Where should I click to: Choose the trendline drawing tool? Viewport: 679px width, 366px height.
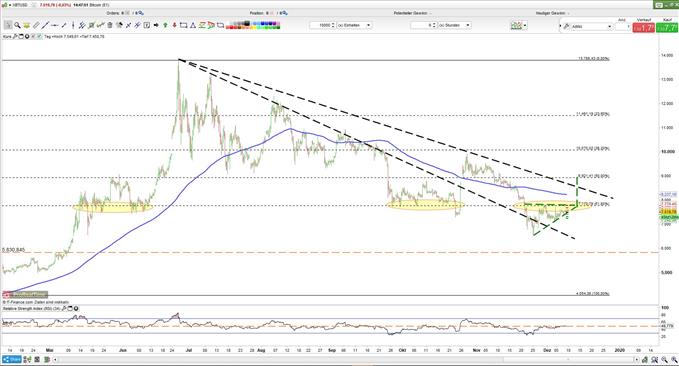click(45, 25)
